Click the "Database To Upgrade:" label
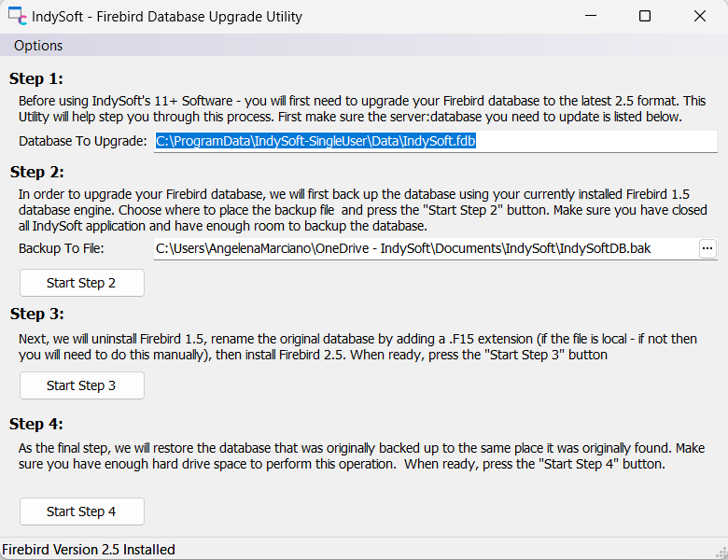The width and height of the screenshot is (728, 560). click(83, 141)
